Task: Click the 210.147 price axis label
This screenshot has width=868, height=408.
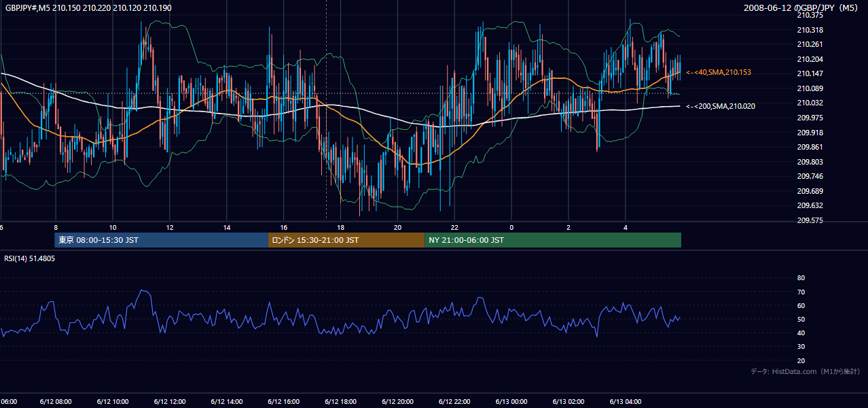Action: tap(810, 73)
